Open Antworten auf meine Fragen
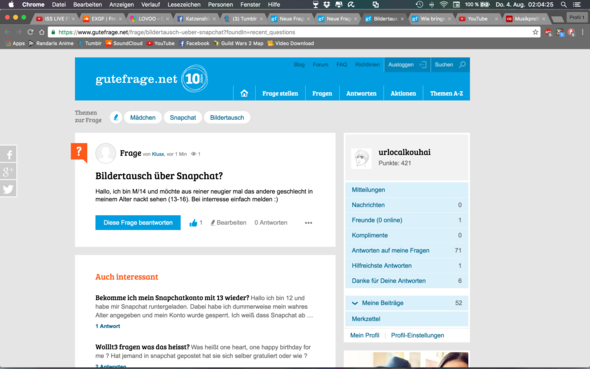Screen dimensions: 590x369 pyautogui.click(x=406, y=250)
